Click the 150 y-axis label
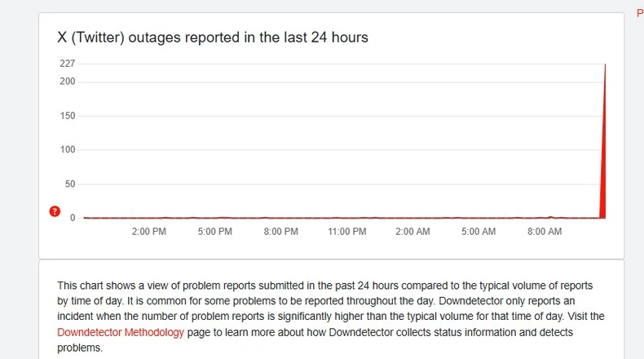The width and height of the screenshot is (644, 359). 67,116
